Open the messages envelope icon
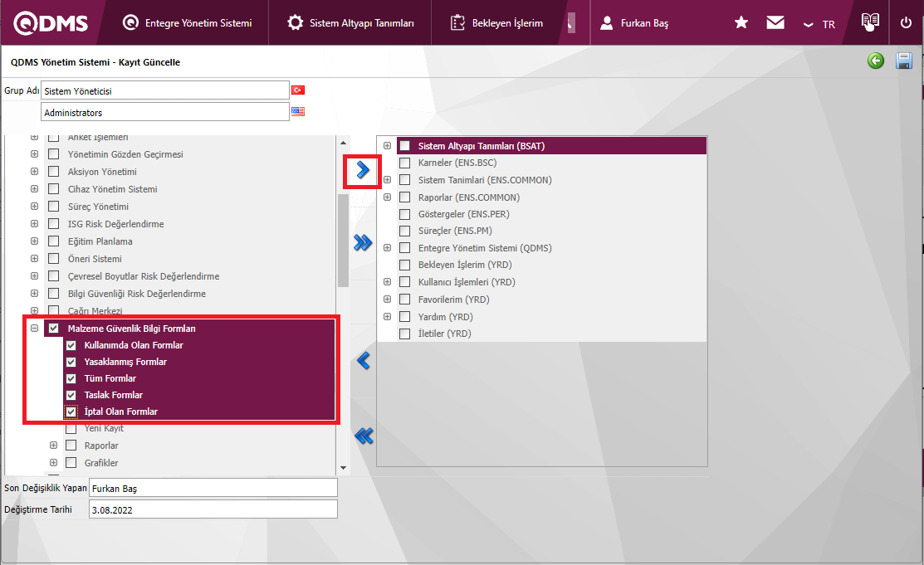This screenshot has width=924, height=565. click(775, 23)
